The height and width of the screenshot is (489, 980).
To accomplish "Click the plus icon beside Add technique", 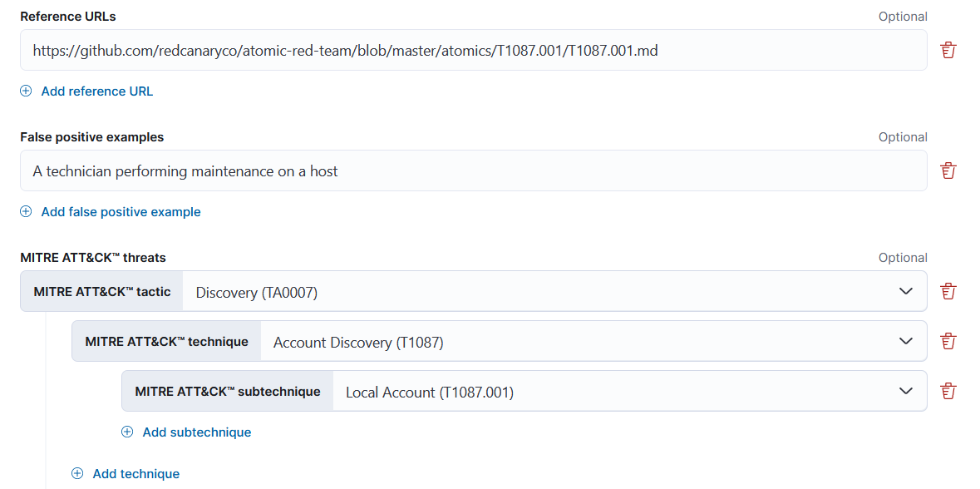I will (x=77, y=474).
